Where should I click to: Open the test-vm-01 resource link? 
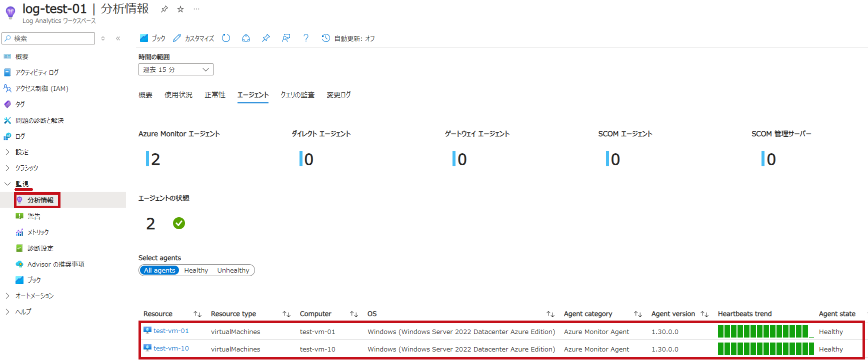click(171, 331)
